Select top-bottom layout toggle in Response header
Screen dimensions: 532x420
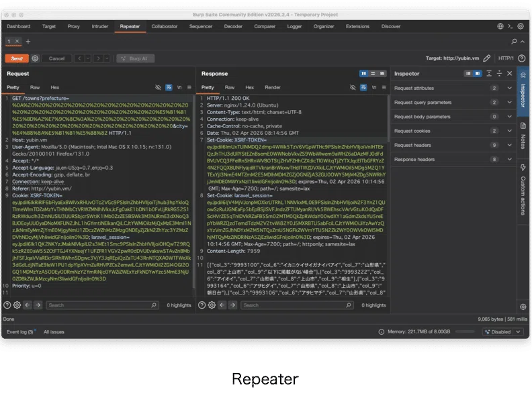coord(373,74)
